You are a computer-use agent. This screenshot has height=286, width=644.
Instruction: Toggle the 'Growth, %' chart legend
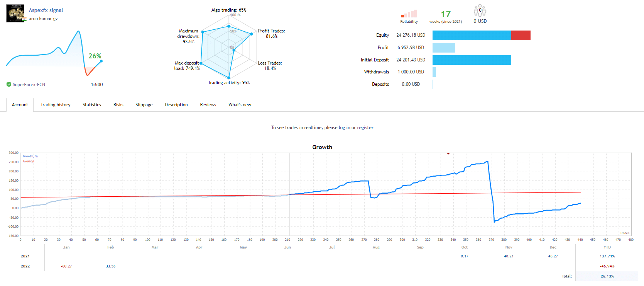(x=30, y=157)
